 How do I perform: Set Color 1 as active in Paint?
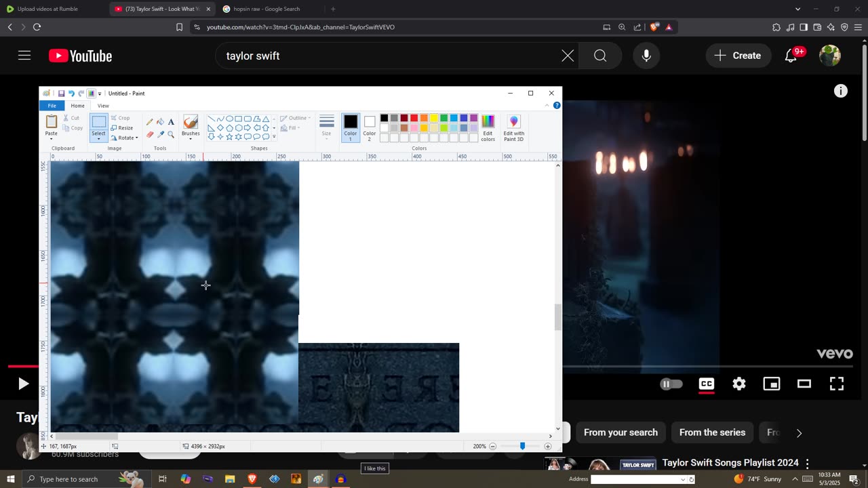351,127
